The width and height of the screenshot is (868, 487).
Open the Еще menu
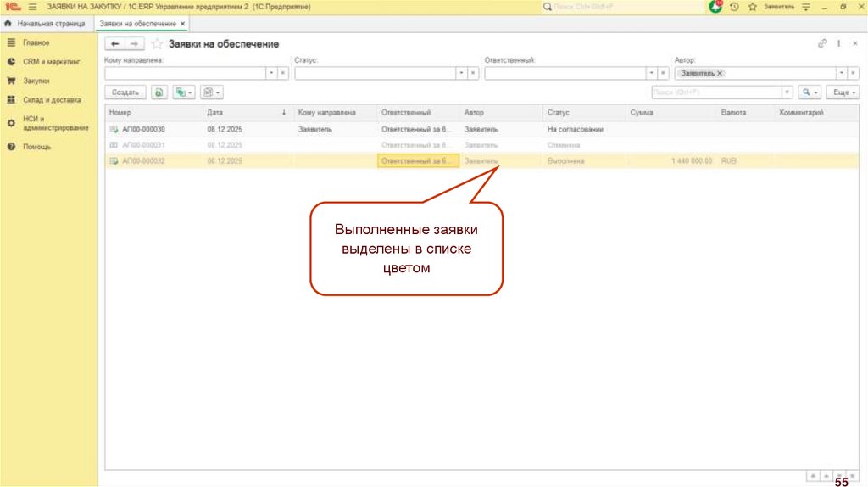(x=843, y=92)
